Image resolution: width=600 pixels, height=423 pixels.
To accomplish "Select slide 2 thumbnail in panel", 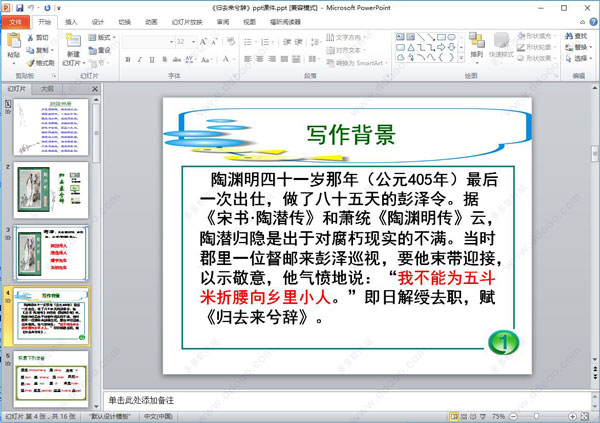I will 53,185.
